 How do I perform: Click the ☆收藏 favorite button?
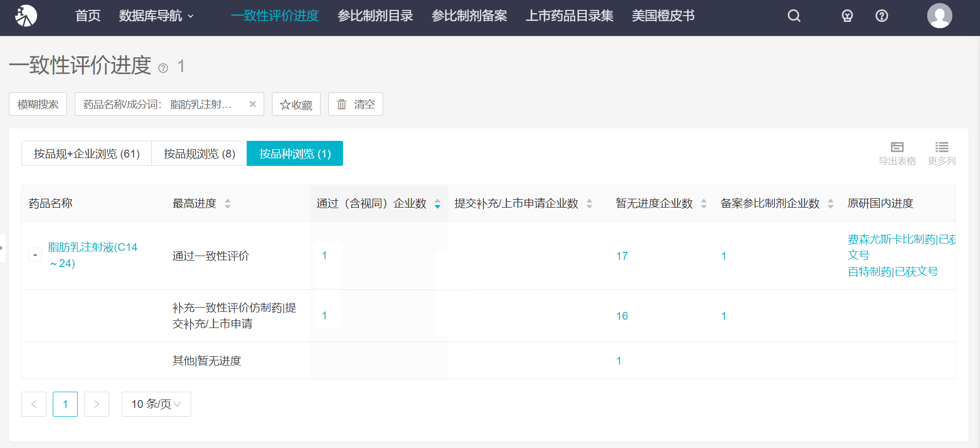tap(296, 104)
